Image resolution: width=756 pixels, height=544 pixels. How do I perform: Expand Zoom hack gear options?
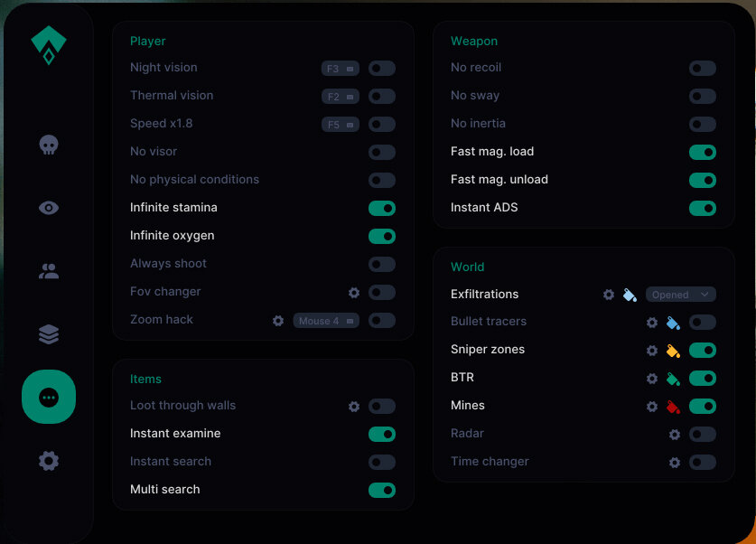pos(278,320)
